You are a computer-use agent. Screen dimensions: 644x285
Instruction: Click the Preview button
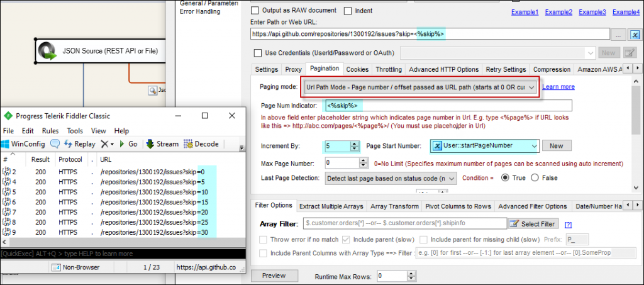pyautogui.click(x=274, y=276)
